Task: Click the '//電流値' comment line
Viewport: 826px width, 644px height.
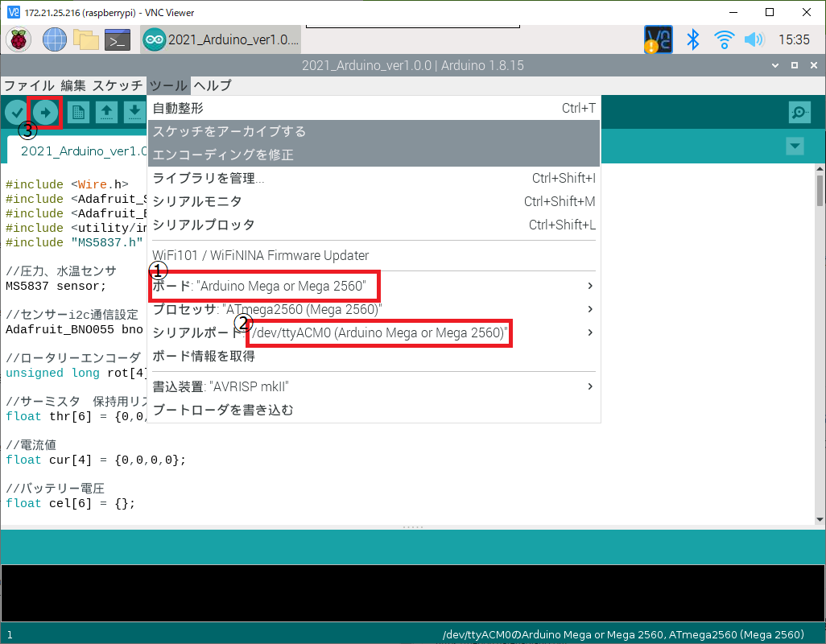Action: tap(31, 445)
